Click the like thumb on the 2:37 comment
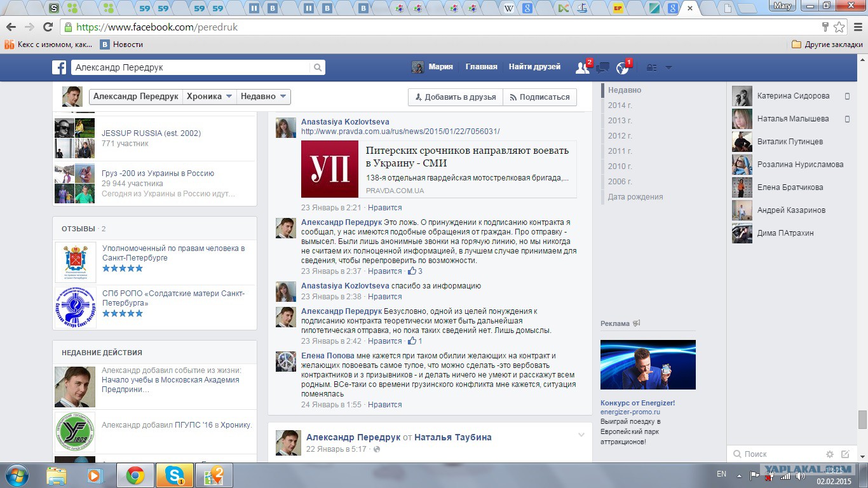868x488 pixels. [412, 271]
